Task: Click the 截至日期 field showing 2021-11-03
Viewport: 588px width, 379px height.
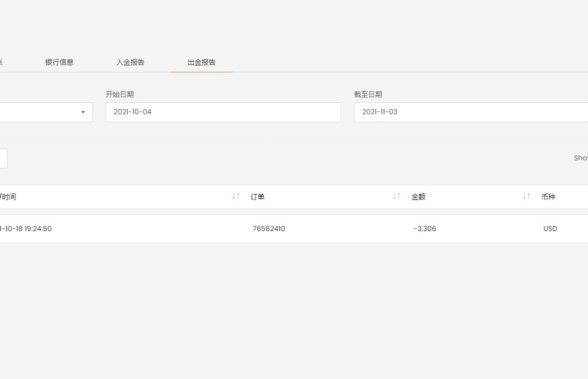Action: (x=470, y=112)
